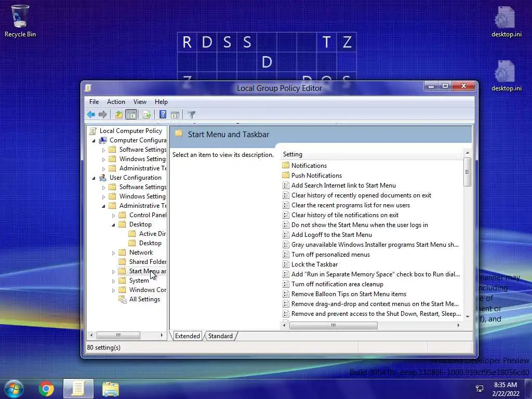Click the network tray icon

click(x=480, y=389)
